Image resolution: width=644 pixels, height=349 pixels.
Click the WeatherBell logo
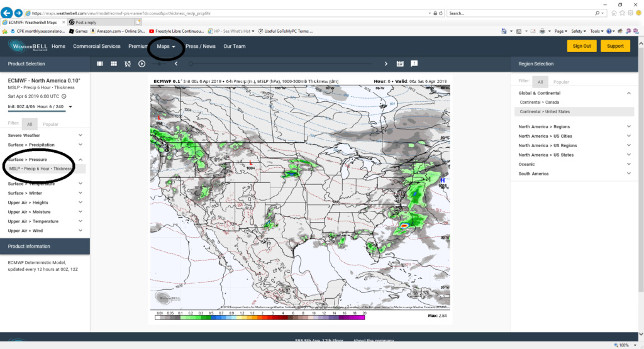(x=28, y=46)
